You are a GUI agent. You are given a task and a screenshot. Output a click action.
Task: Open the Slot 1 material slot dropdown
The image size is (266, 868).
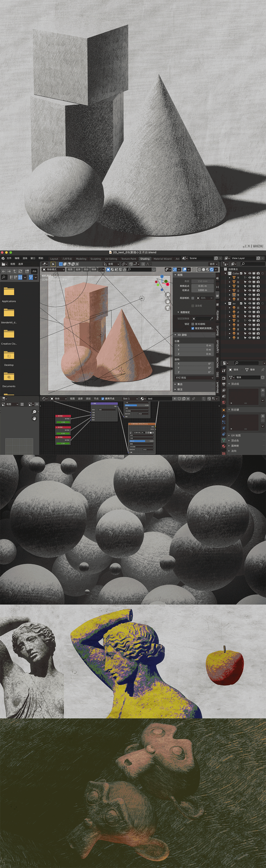tap(130, 399)
